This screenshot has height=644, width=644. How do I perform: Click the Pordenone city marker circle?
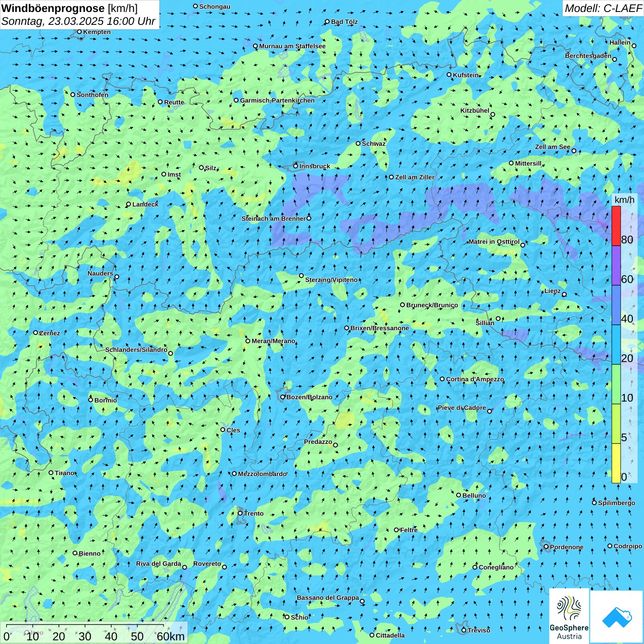546,547
